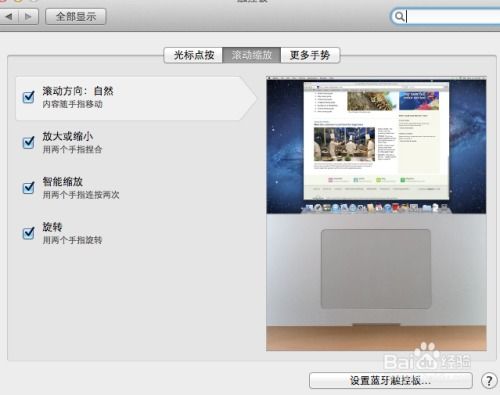This screenshot has width=500, height=395.
Task: Toggle the 旋转 checkbox
Action: (x=28, y=233)
